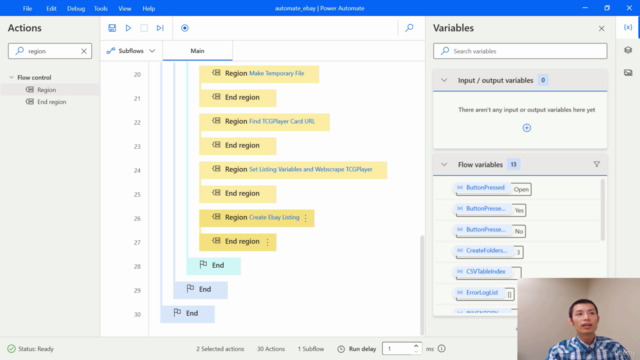Click line number 24 in the gutter

(137, 170)
